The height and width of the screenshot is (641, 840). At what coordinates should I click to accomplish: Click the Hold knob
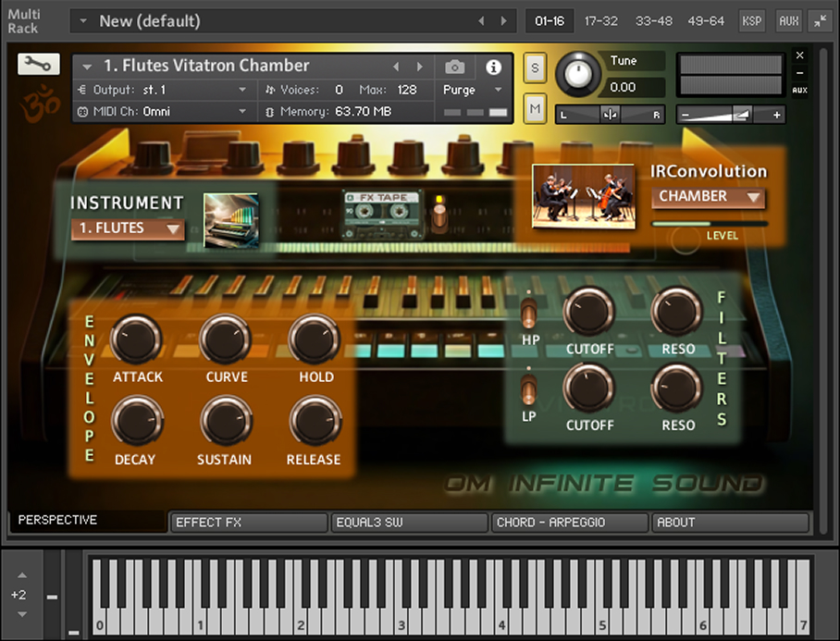click(x=315, y=339)
